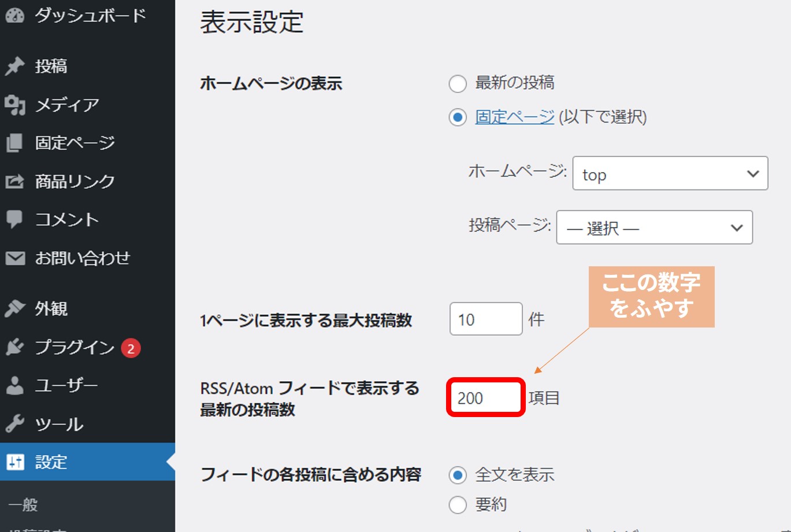
Task: Click the pushpin icon beside 投稿
Action: (x=15, y=66)
